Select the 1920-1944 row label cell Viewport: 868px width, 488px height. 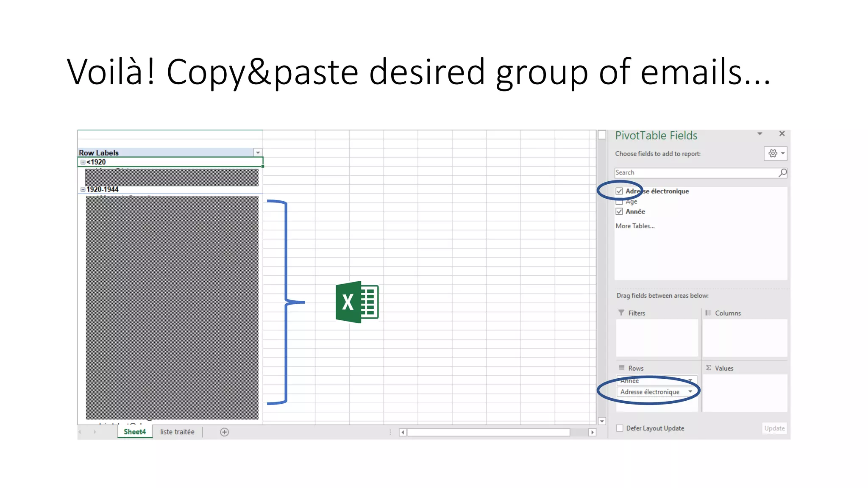click(170, 189)
